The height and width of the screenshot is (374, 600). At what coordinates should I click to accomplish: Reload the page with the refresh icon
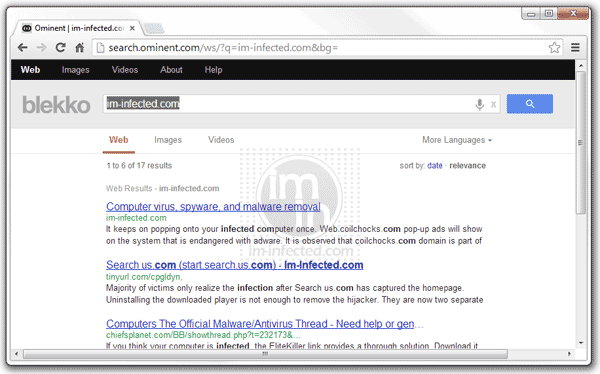click(60, 47)
